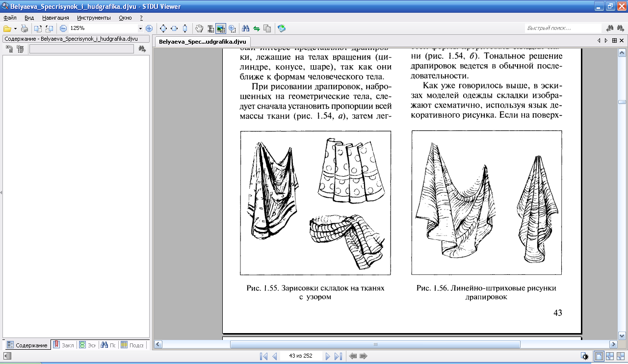Open the Навигация menu
This screenshot has width=628, height=364.
pyautogui.click(x=55, y=17)
